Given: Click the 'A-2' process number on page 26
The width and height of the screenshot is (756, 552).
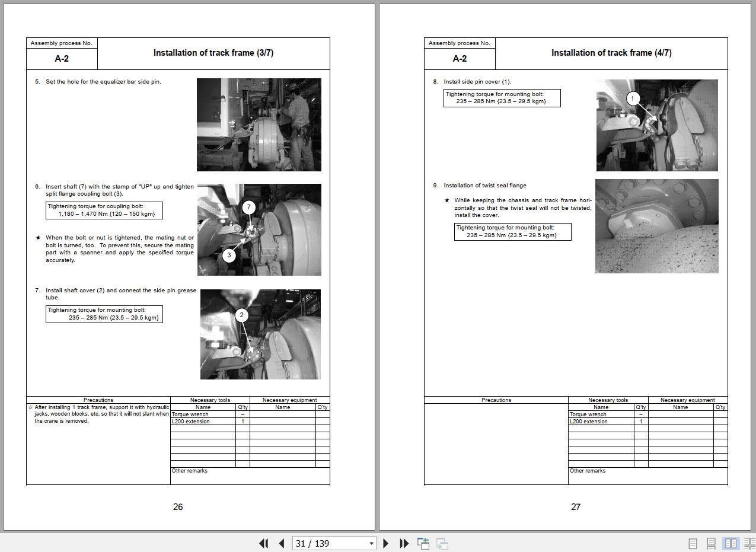Looking at the screenshot, I should pyautogui.click(x=62, y=59).
